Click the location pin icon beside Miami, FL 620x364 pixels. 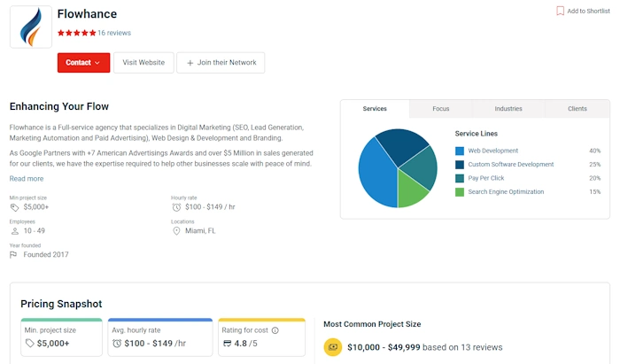pyautogui.click(x=176, y=231)
